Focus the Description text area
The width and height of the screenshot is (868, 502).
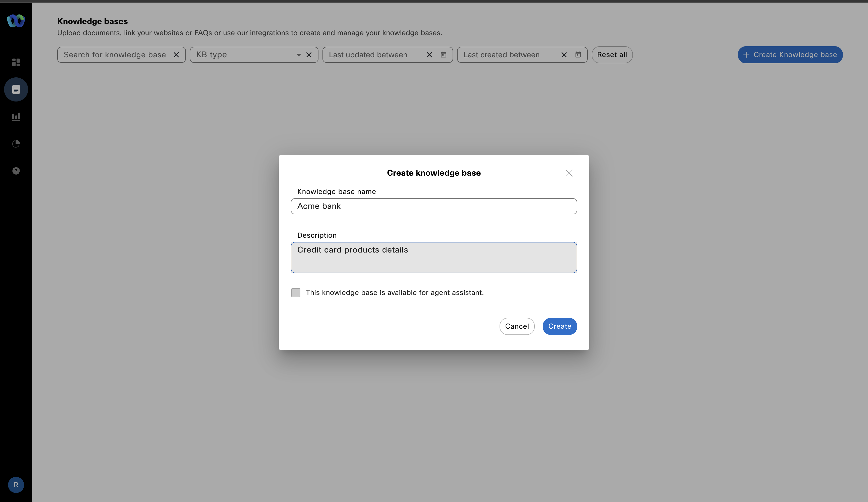pos(434,257)
